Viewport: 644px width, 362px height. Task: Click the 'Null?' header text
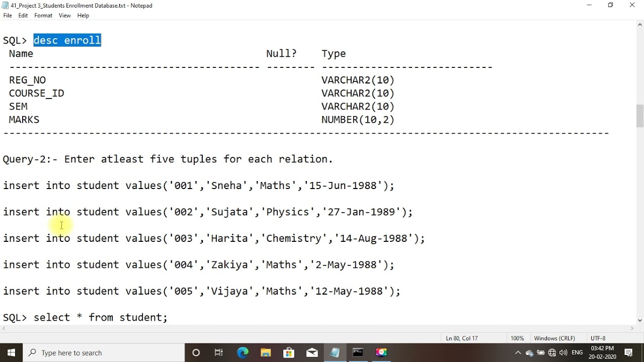point(282,54)
